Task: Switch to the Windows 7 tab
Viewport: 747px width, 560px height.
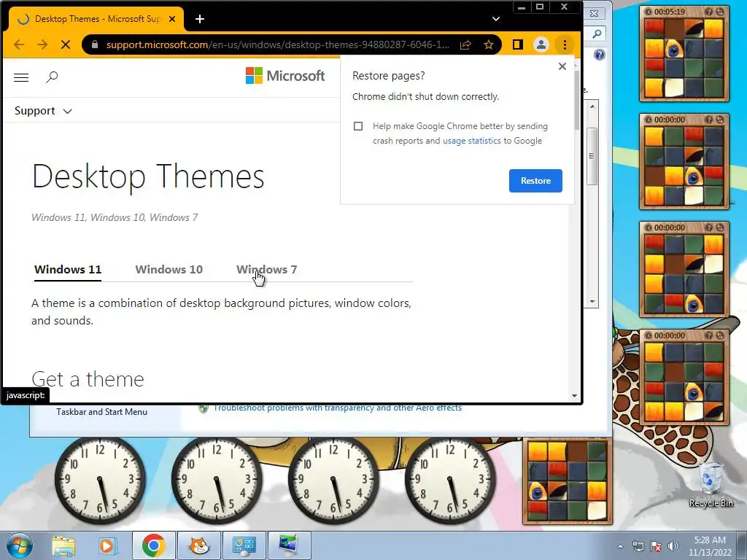Action: (x=267, y=270)
